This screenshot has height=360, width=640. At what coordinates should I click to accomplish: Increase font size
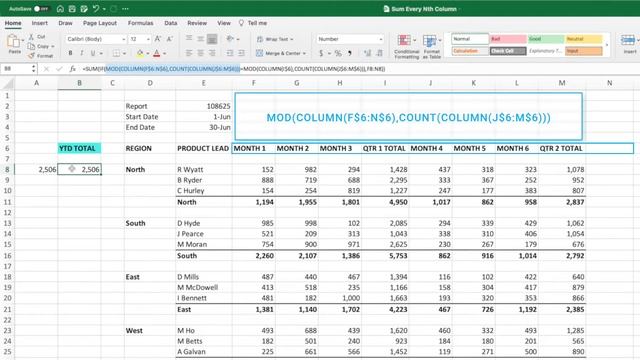[158, 39]
